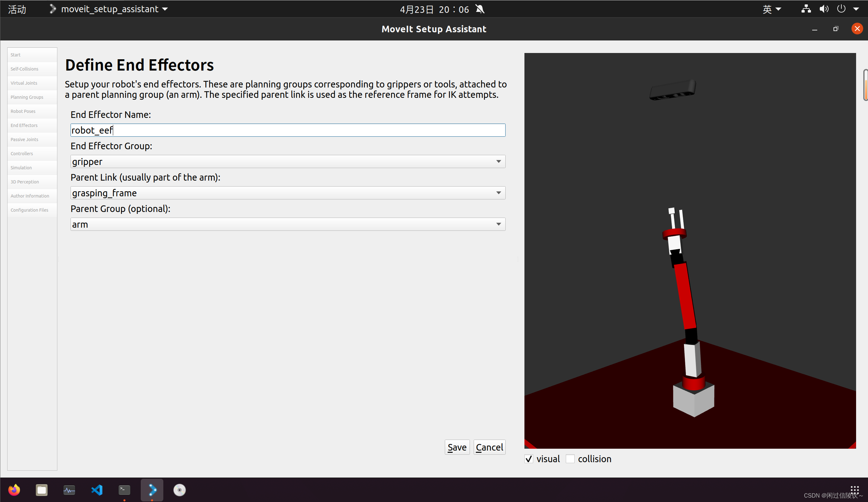Screen dimensions: 868x502
Task: Launch System Monitor from the dock
Action: click(x=69, y=489)
